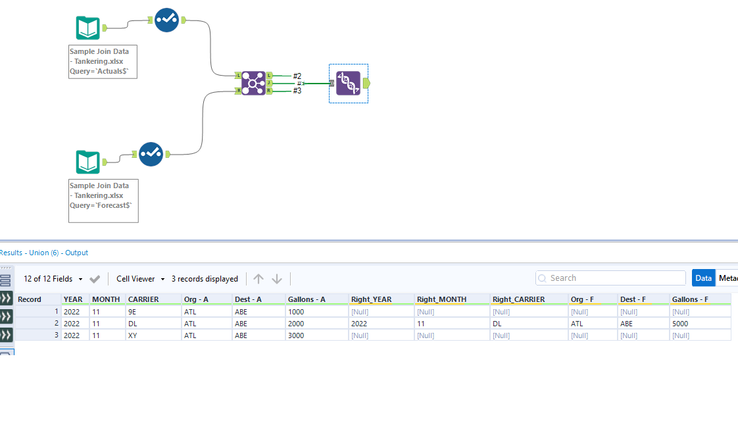Image resolution: width=738 pixels, height=421 pixels.
Task: Select carrier cell XY
Action: [153, 335]
